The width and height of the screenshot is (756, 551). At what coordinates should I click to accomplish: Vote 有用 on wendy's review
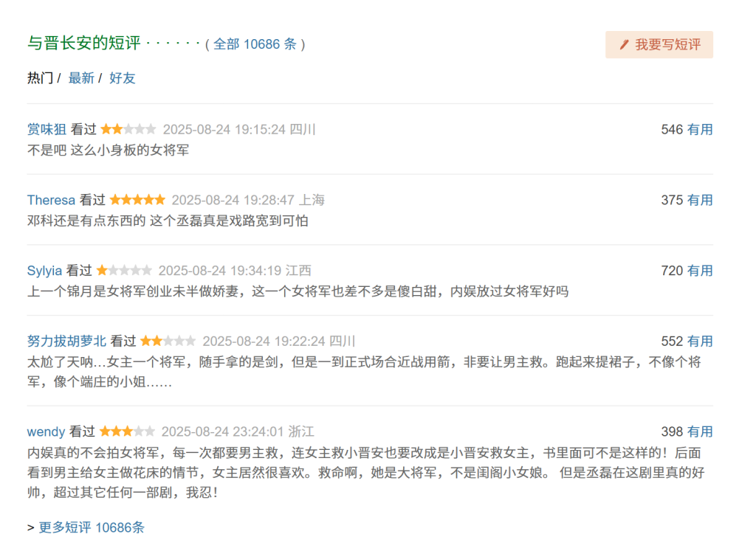pyautogui.click(x=700, y=432)
